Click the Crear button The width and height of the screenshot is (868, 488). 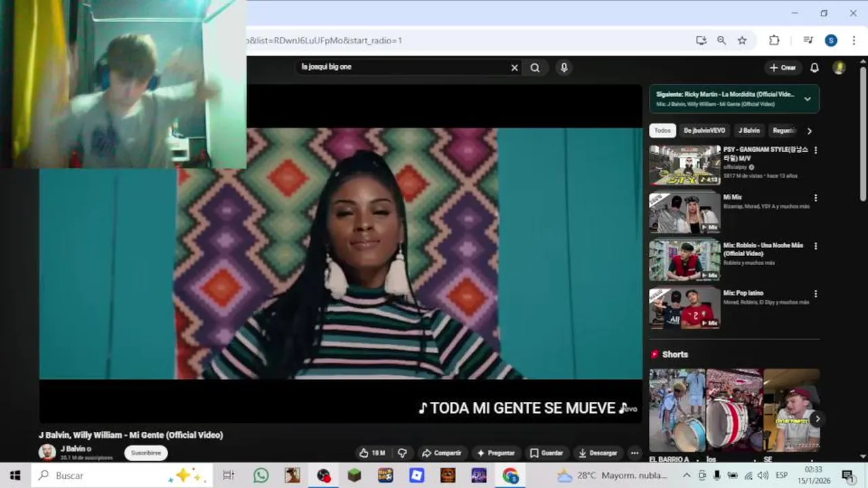pyautogui.click(x=783, y=68)
